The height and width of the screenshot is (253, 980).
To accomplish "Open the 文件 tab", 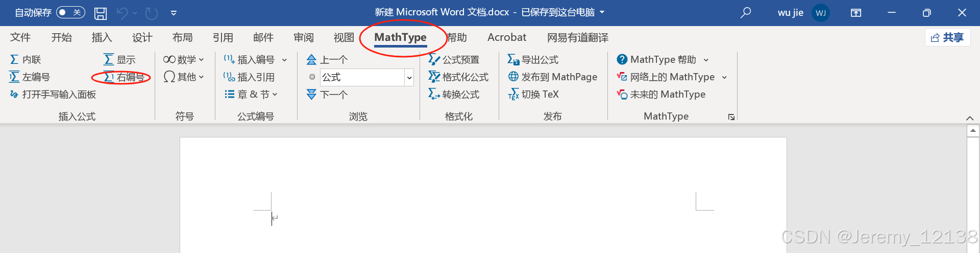I will 20,37.
